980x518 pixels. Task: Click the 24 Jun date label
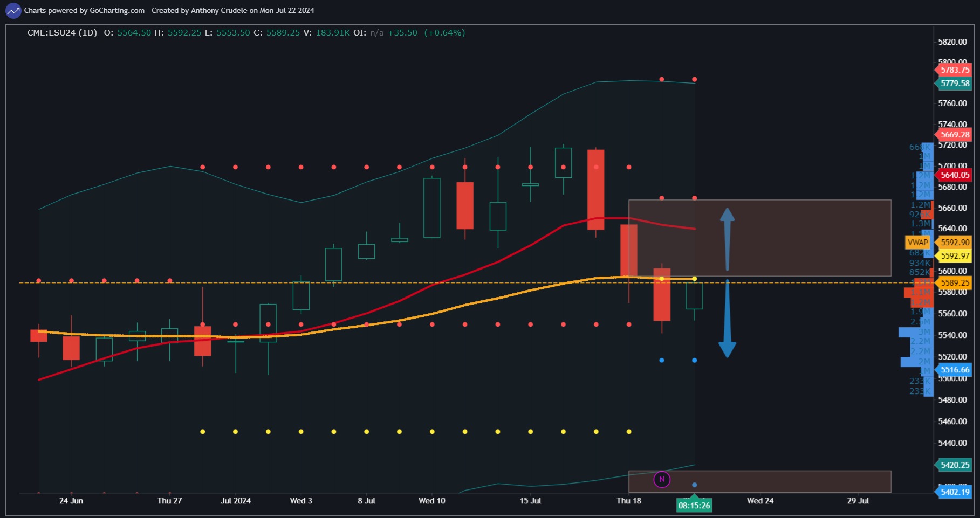pos(71,501)
